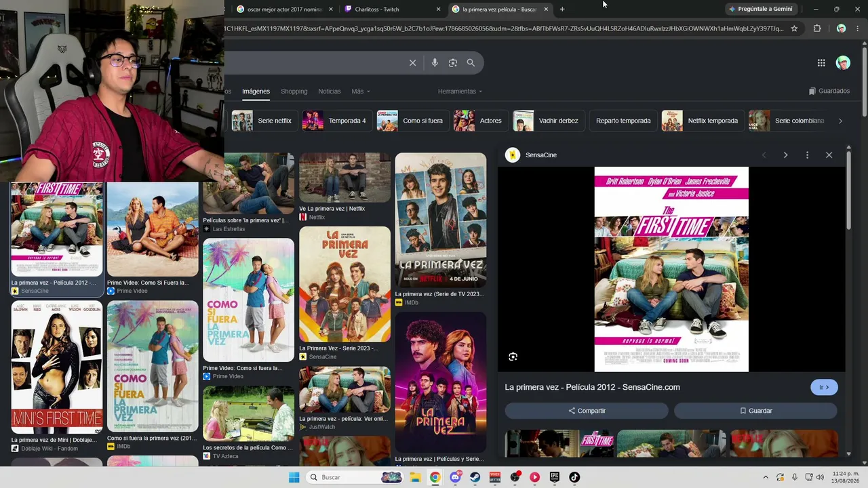Open the Guardados saved collections

pyautogui.click(x=829, y=91)
